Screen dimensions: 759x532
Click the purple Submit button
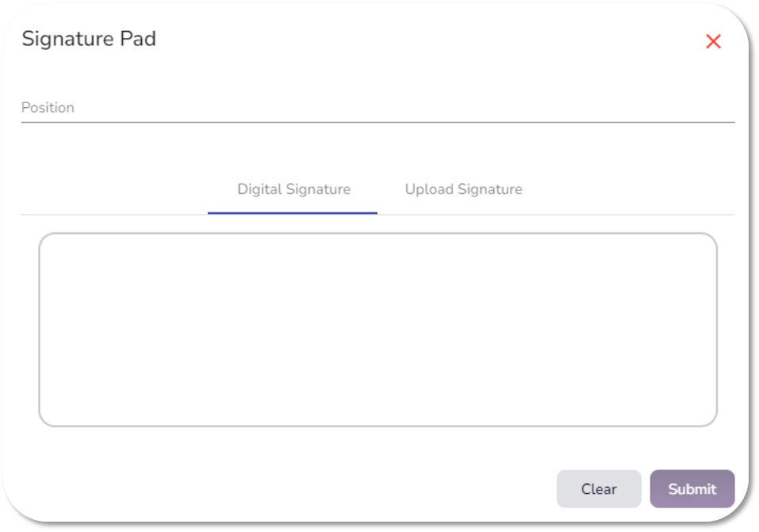click(x=692, y=489)
